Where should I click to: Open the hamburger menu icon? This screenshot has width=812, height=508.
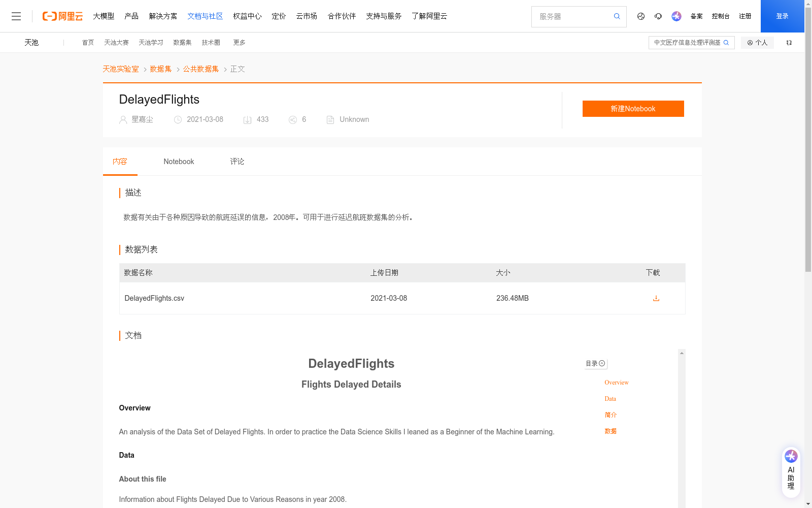pos(16,16)
